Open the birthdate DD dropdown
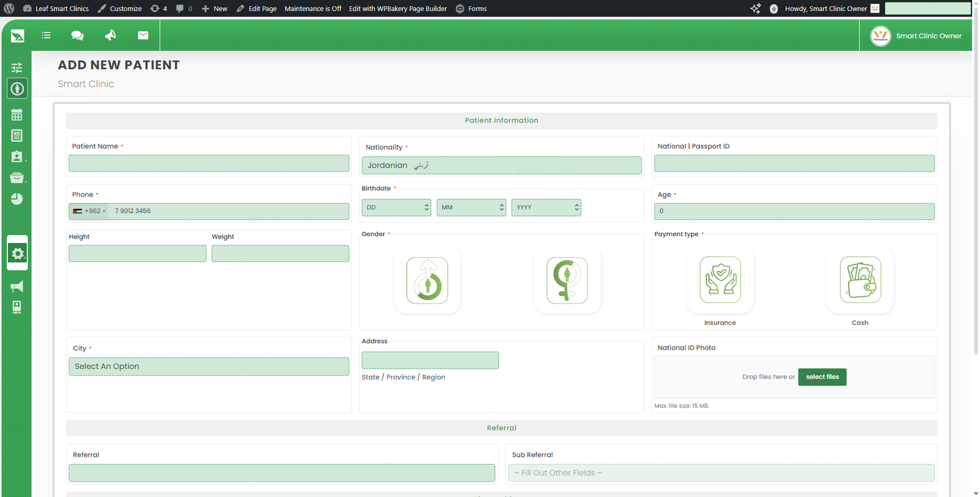This screenshot has width=980, height=497. coord(396,207)
